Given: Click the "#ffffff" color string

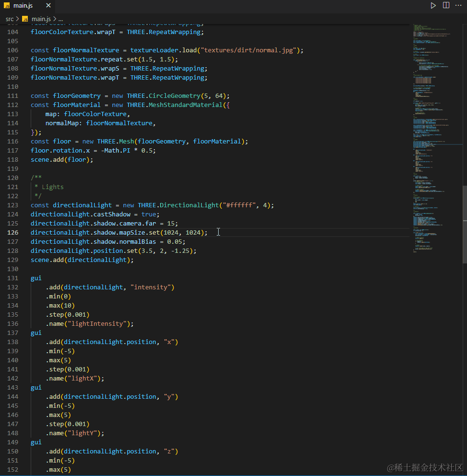Looking at the screenshot, I should pos(239,205).
